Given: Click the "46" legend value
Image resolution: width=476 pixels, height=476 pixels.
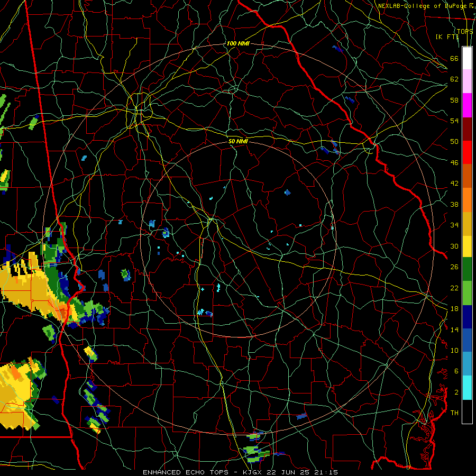Looking at the screenshot, I should (454, 163).
